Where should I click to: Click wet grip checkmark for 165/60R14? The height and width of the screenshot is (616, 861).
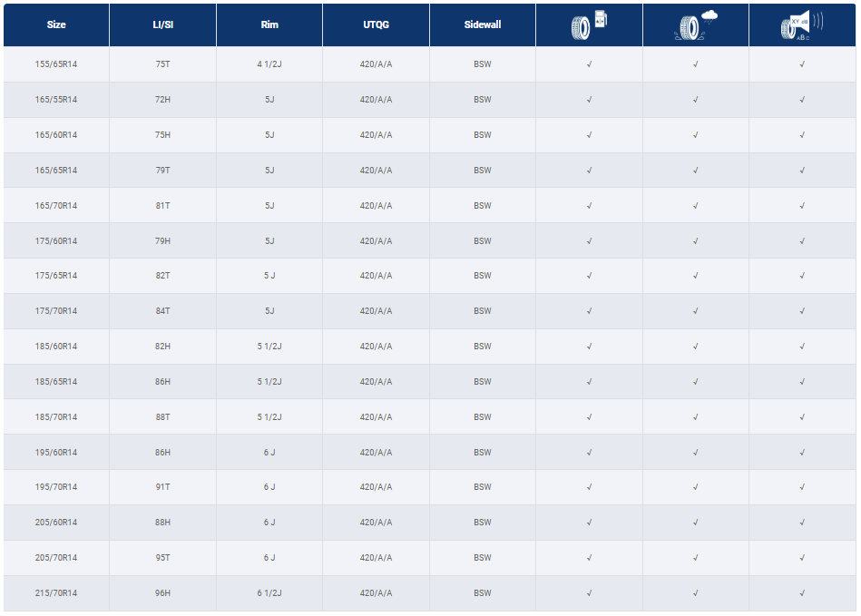point(696,135)
